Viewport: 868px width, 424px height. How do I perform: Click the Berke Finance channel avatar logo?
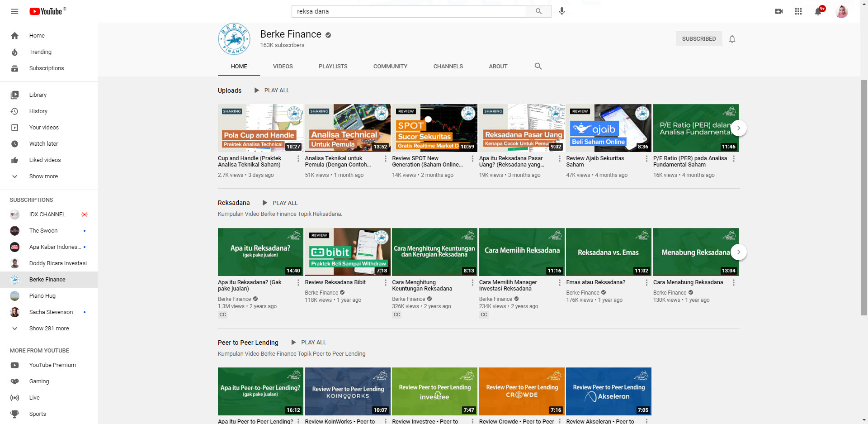(234, 39)
